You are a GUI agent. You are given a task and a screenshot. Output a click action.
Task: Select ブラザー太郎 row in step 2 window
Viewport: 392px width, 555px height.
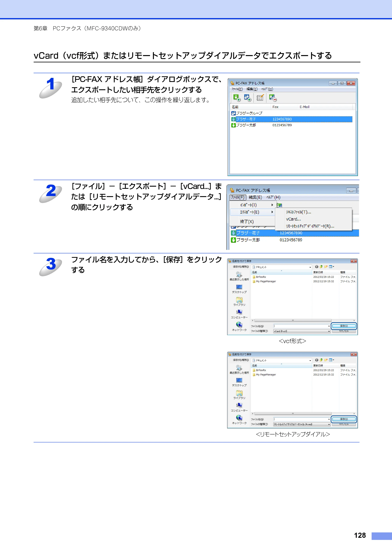[294, 240]
